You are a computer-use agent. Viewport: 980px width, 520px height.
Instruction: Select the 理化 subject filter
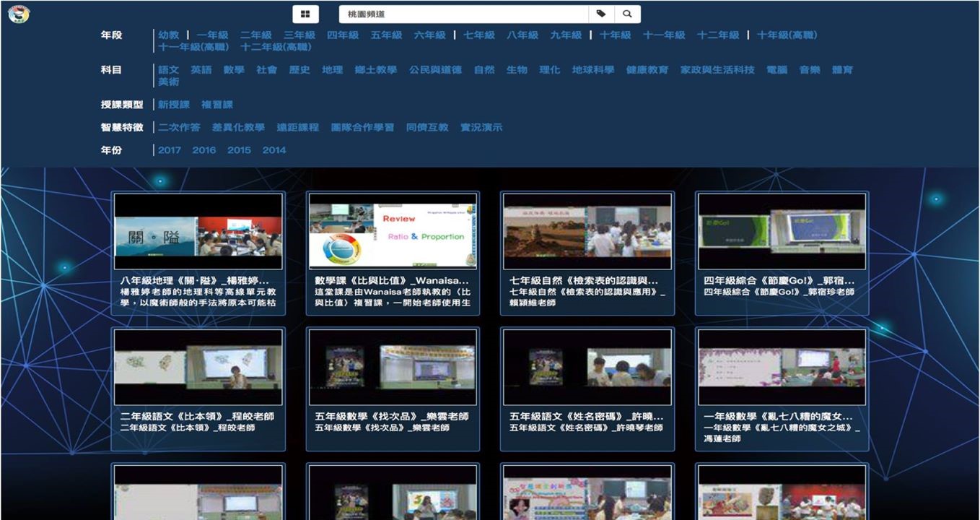click(549, 70)
